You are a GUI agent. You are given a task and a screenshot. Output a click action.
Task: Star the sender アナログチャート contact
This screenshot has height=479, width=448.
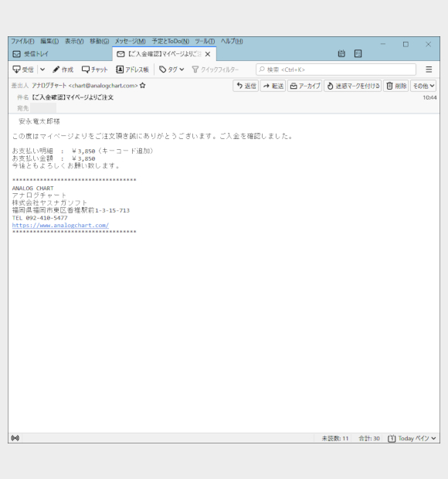point(143,86)
